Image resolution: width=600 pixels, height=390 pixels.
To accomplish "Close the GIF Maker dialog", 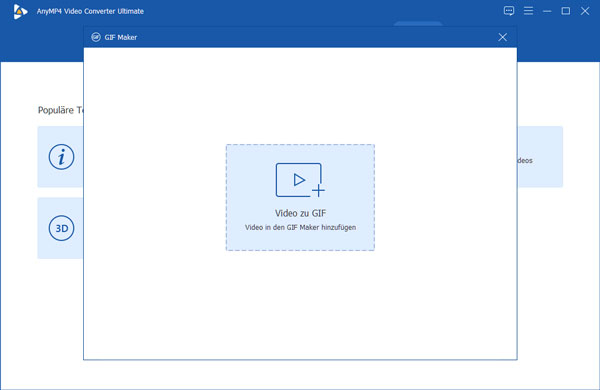I will point(502,37).
